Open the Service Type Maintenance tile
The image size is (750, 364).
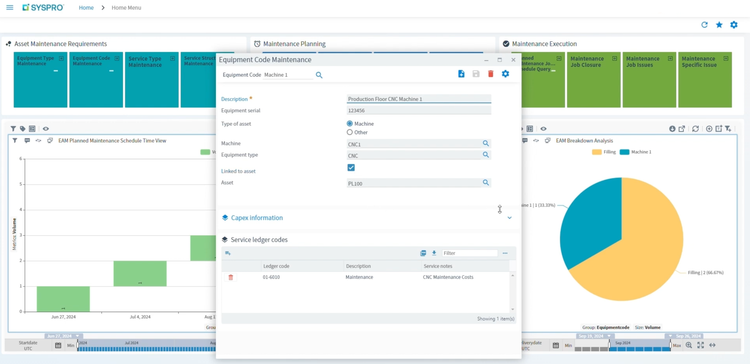pos(152,80)
